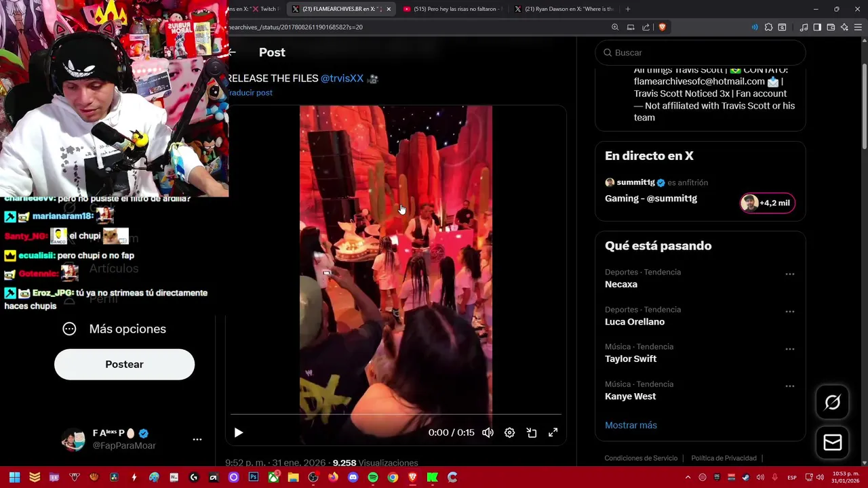
Task: Switch to the Ryan Dawson en X tab
Action: point(564,9)
